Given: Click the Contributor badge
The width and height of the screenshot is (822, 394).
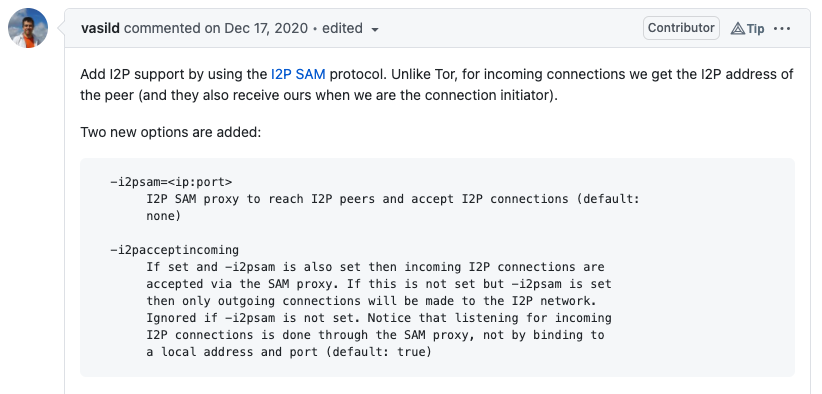Looking at the screenshot, I should click(681, 28).
